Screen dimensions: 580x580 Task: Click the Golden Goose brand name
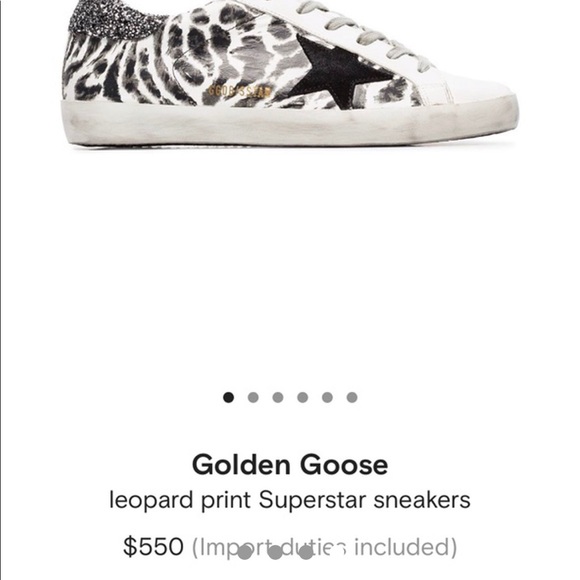tap(290, 465)
